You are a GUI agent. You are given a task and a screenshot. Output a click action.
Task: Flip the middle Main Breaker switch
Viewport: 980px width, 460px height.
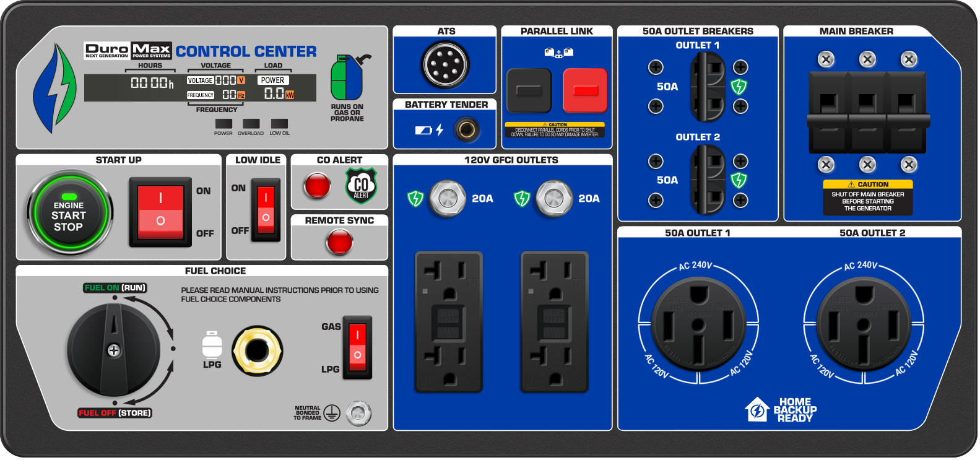pos(867,111)
